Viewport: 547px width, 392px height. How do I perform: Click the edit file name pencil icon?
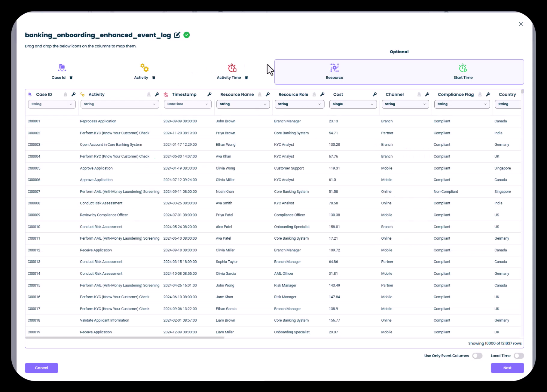tap(177, 35)
